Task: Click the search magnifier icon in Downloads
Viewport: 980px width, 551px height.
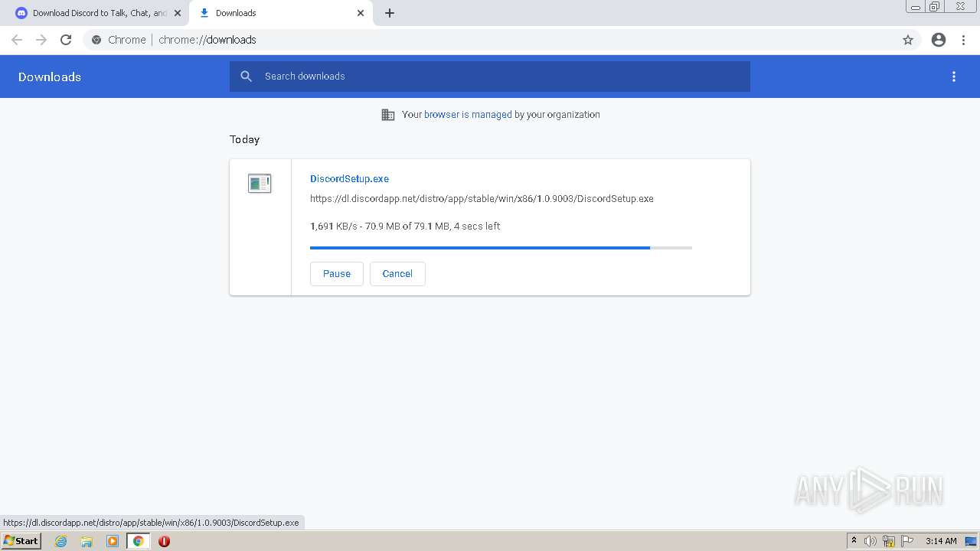Action: coord(246,77)
